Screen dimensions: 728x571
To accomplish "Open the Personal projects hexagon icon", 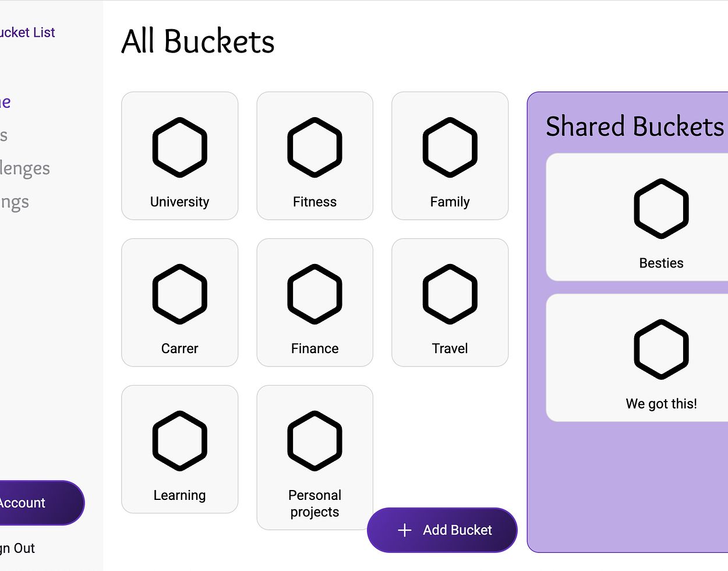I will pos(314,440).
